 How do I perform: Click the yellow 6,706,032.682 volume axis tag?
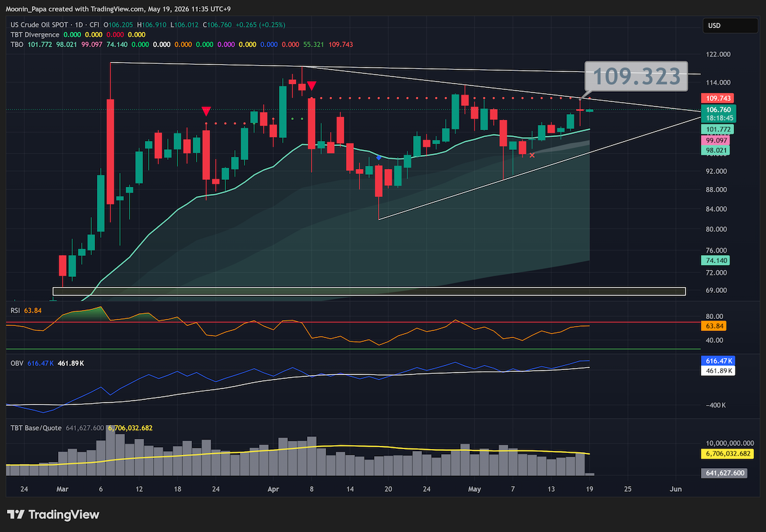[728, 454]
